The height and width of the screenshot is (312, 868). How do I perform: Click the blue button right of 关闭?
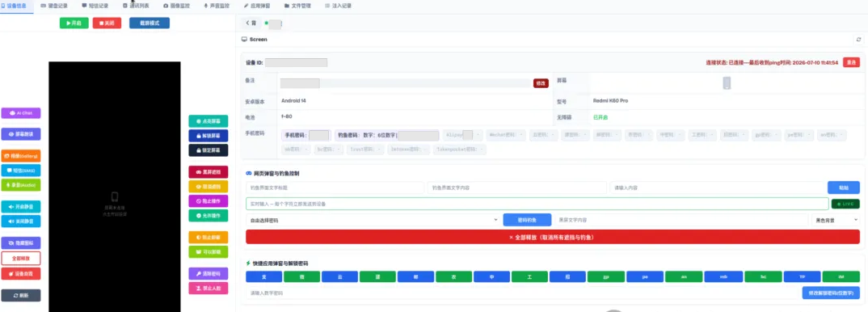(x=150, y=23)
